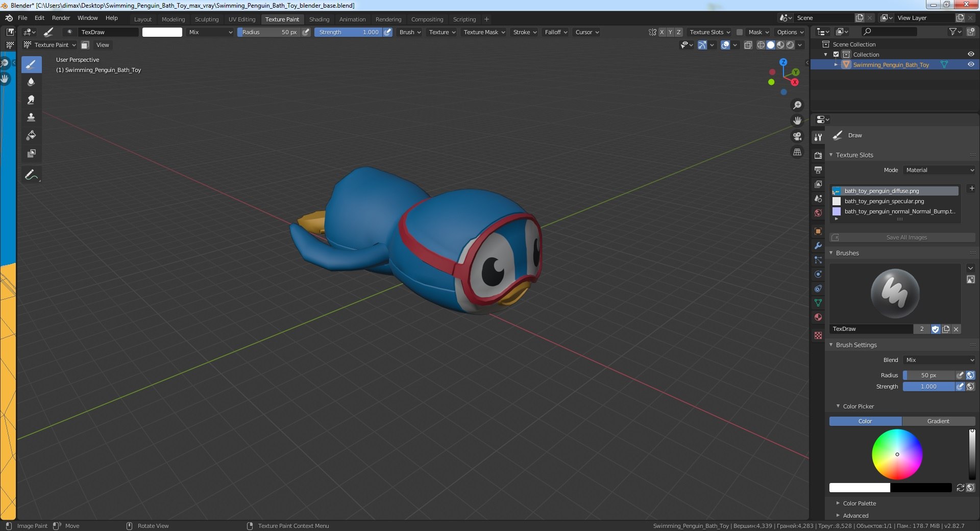
Task: Pick a hue on the color wheel
Action: (897, 454)
